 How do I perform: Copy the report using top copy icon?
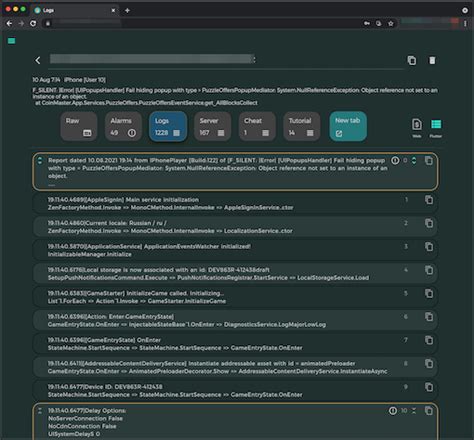click(412, 60)
